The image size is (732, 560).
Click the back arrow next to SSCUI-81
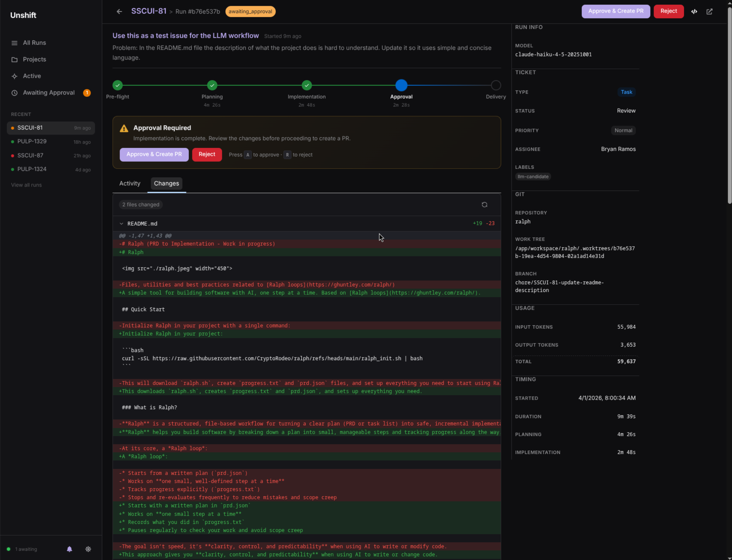[x=119, y=11]
